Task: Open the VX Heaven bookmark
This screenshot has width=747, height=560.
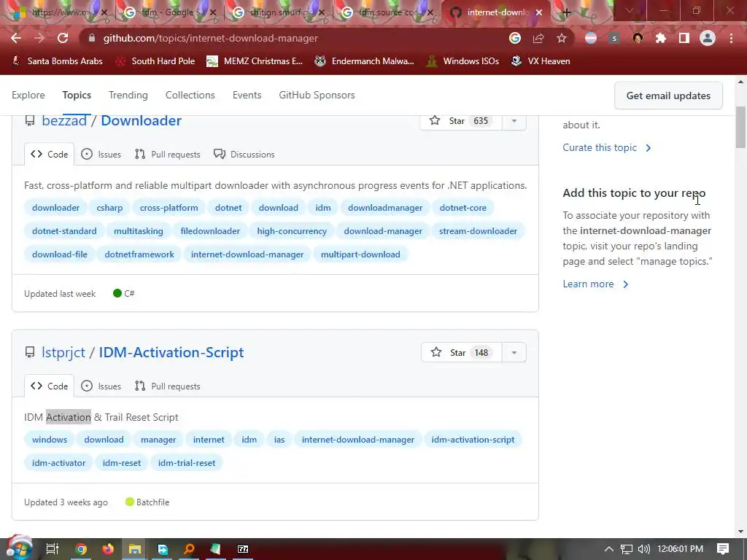Action: click(x=541, y=61)
